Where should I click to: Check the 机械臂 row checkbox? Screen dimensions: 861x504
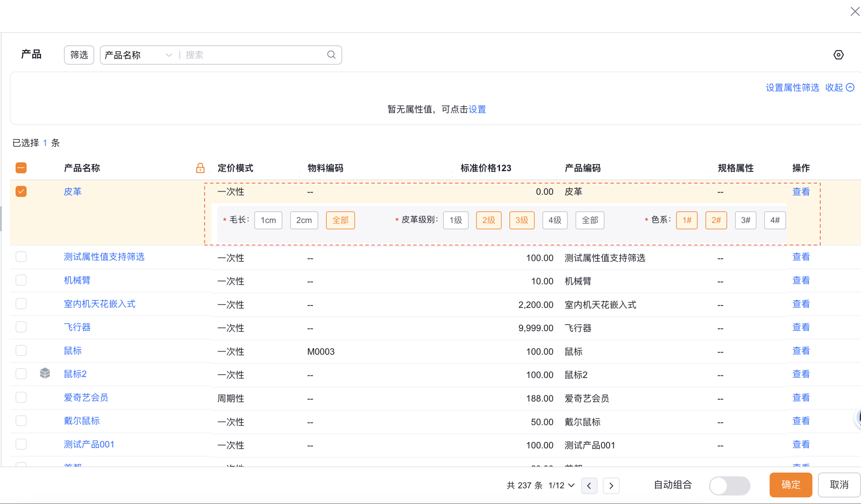tap(21, 280)
